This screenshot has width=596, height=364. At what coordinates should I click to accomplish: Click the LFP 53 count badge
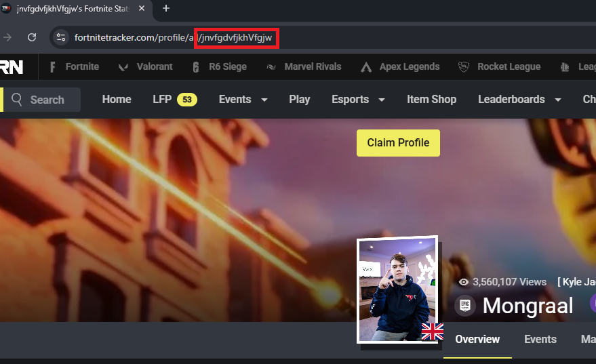187,100
